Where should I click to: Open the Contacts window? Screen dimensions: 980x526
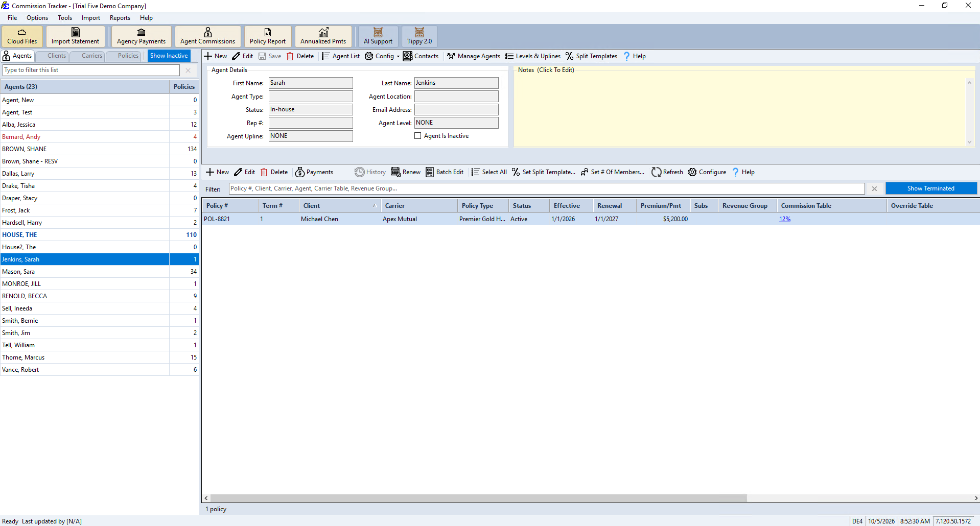(x=421, y=56)
